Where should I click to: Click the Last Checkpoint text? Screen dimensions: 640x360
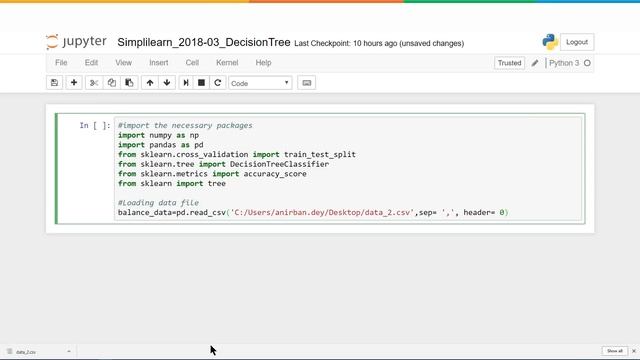pos(379,43)
